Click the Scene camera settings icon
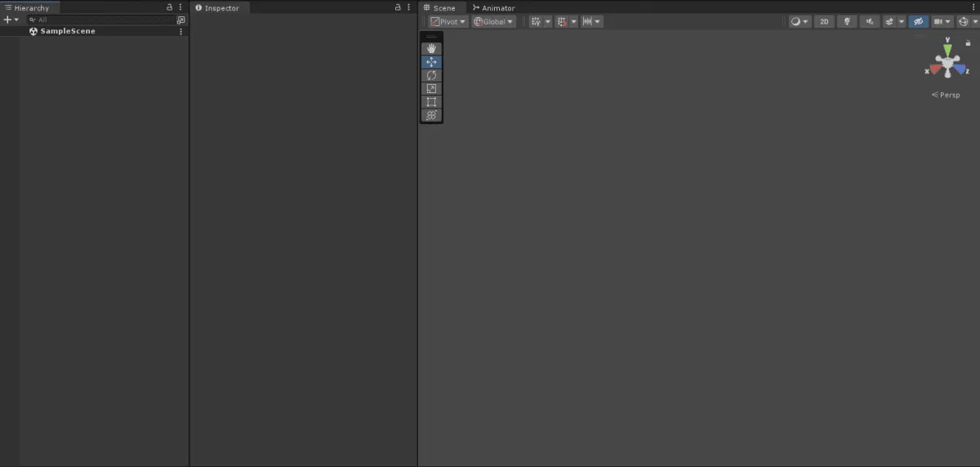Screen dimensions: 980x467 (x=938, y=22)
